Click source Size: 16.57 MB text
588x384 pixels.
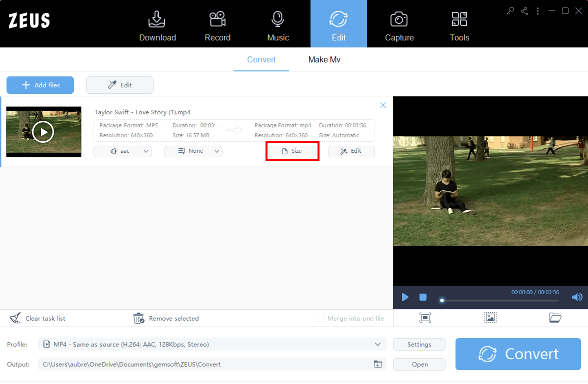click(191, 135)
